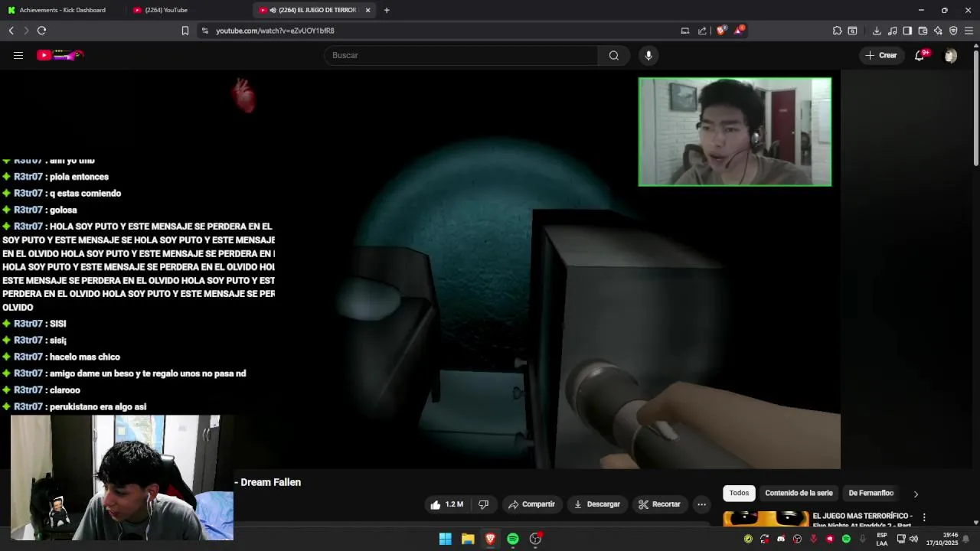Viewport: 980px width, 551px height.
Task: Go to YouTube home via logo
Action: [x=60, y=55]
